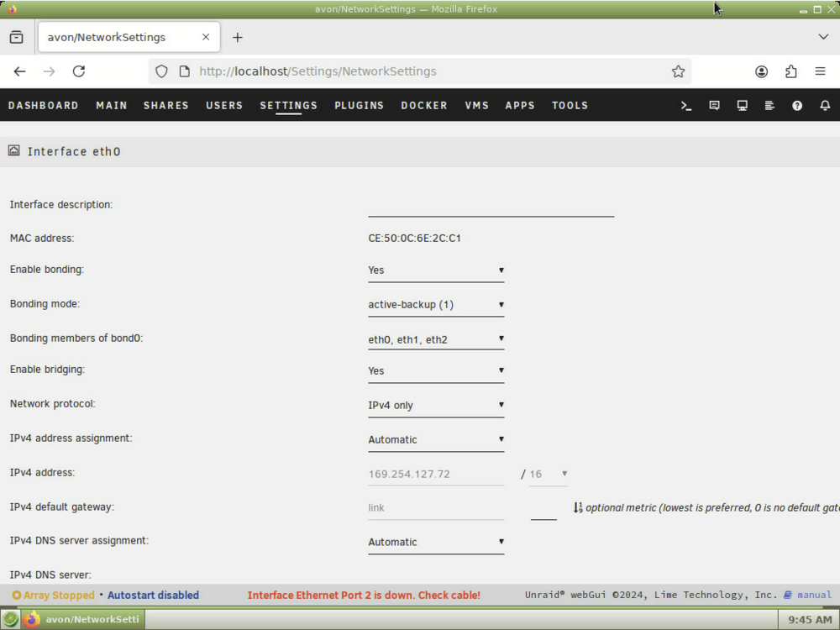This screenshot has height=630, width=840.
Task: Go to the Main menu
Action: click(112, 106)
